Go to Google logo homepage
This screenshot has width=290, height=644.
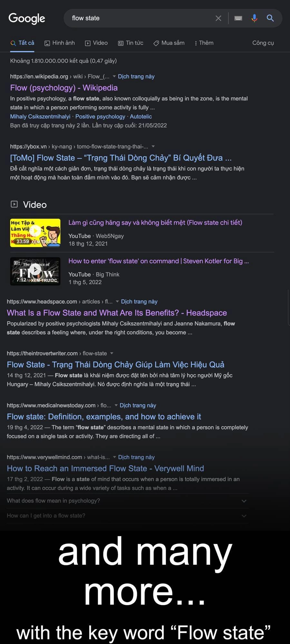(27, 19)
